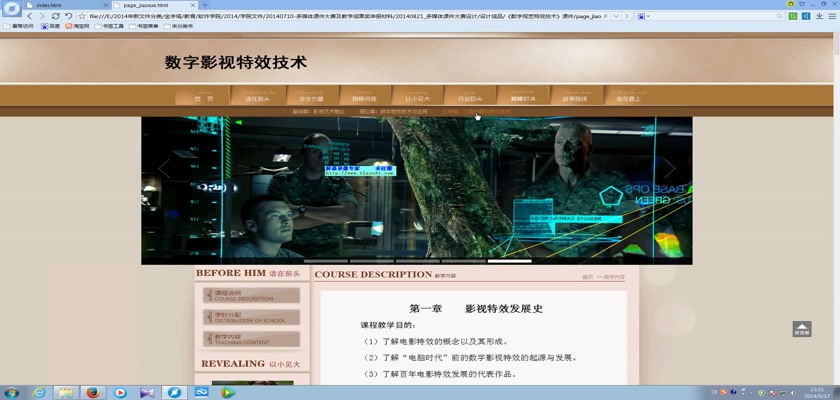The image size is (840, 400).
Task: Click the 话在前头 navigation menu item
Action: pyautogui.click(x=257, y=96)
